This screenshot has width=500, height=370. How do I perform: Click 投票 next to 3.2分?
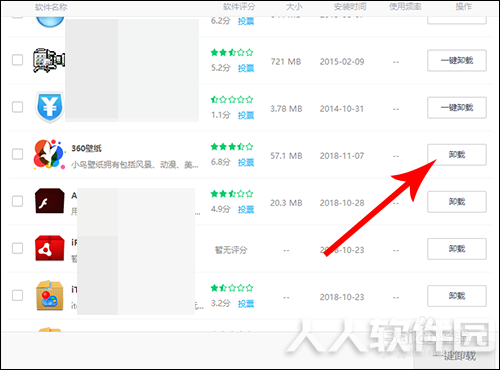pyautogui.click(x=246, y=303)
